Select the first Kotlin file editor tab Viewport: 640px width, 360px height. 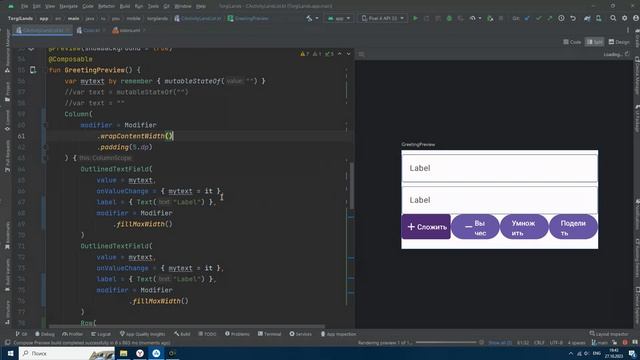coord(42,30)
